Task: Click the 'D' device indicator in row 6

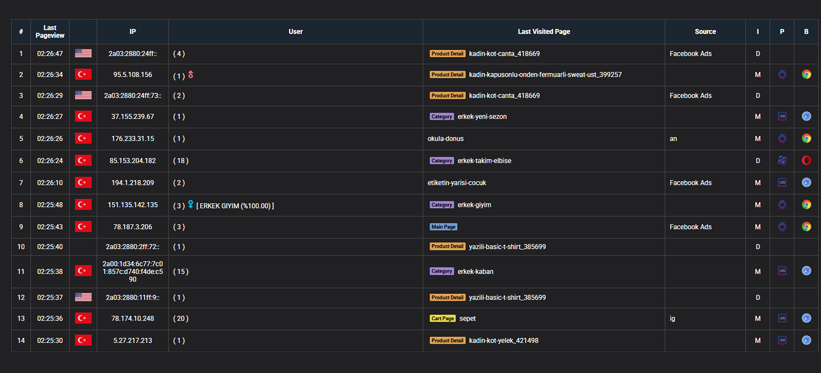Action: click(x=758, y=161)
